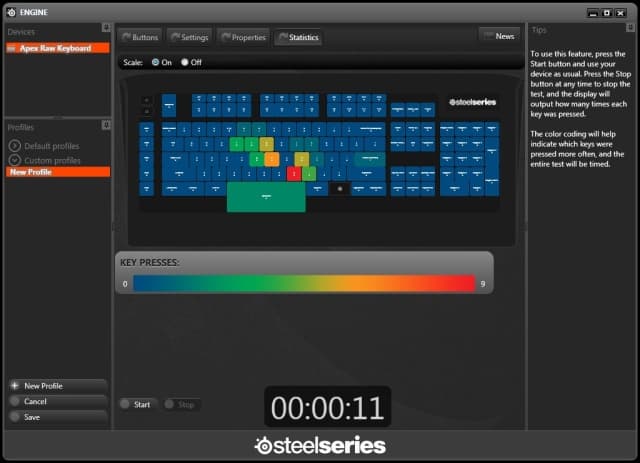Expand the Custom profiles group
This screenshot has width=640, height=463.
15,160
